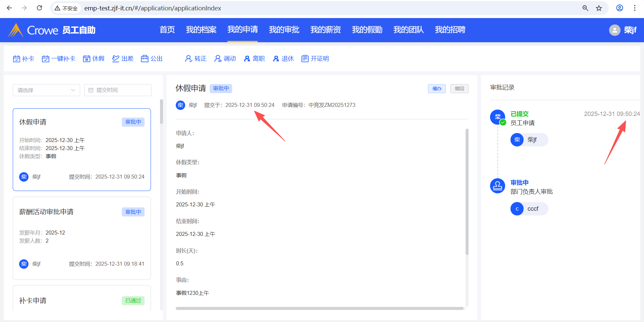Image resolution: width=644 pixels, height=322 pixels.
Task: Select the 休假申请 card
Action: coord(82,149)
